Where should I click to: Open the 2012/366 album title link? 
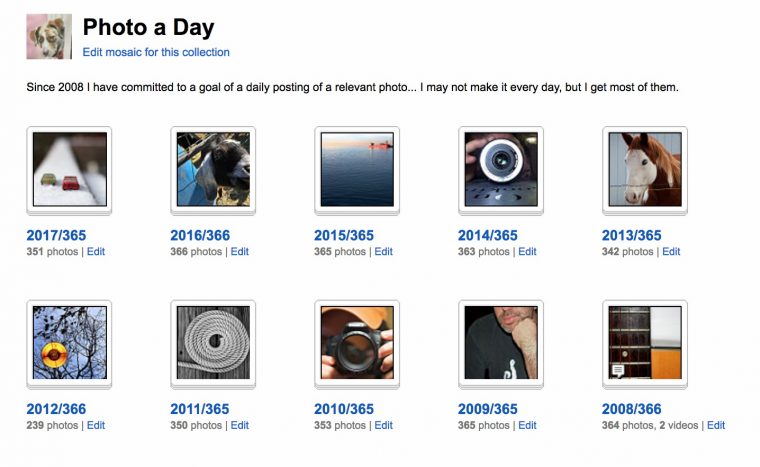[56, 409]
